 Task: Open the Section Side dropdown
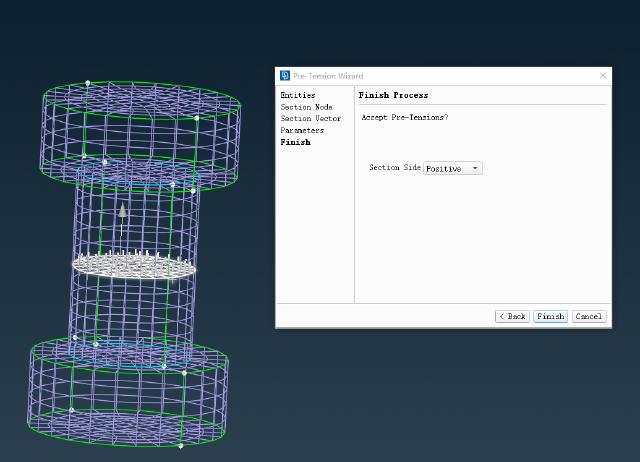click(453, 168)
